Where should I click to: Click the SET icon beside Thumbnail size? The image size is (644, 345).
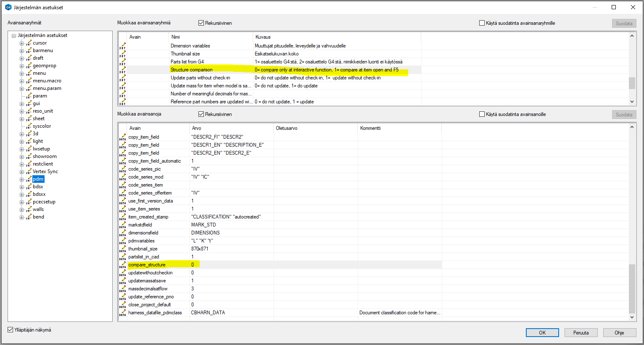point(122,54)
